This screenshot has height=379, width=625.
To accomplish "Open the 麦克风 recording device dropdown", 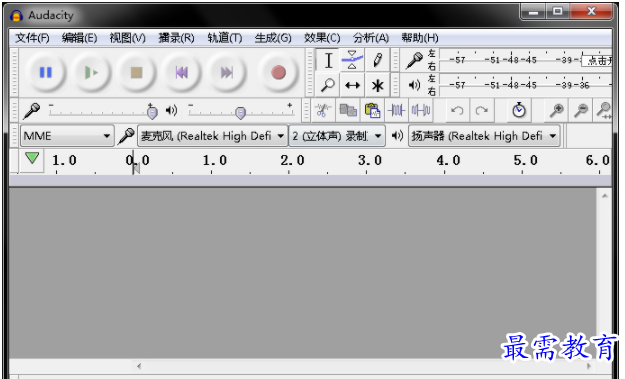I will click(212, 136).
